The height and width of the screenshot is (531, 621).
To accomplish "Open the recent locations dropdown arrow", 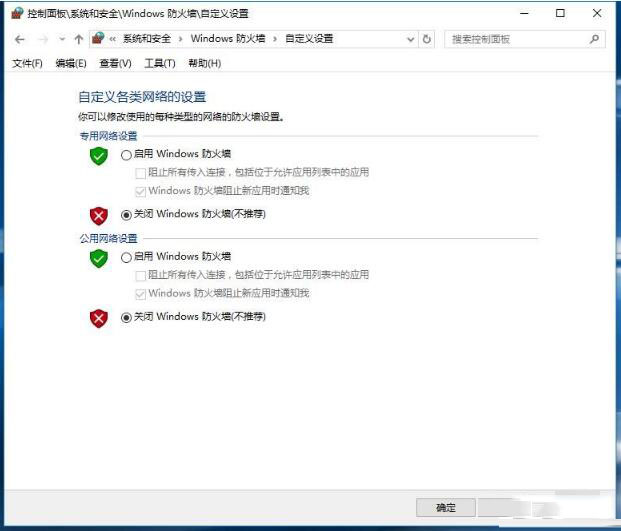I will pyautogui.click(x=62, y=39).
